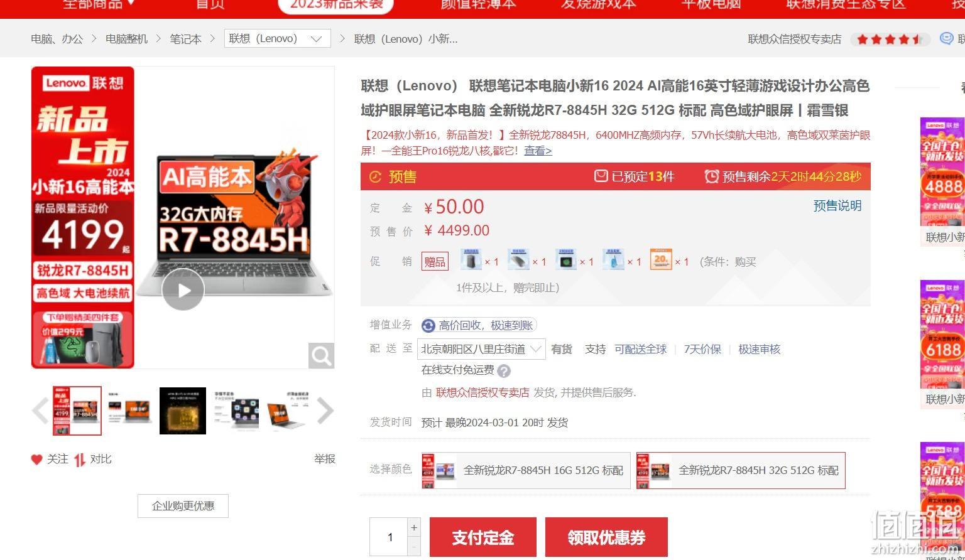Click the 举报 report link

click(x=325, y=460)
